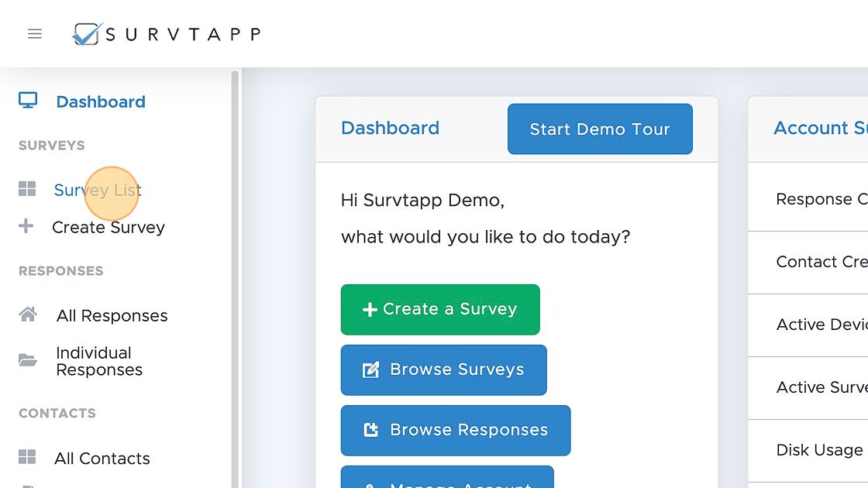The height and width of the screenshot is (488, 868).
Task: Open Dashboard in the sidebar
Action: click(101, 101)
